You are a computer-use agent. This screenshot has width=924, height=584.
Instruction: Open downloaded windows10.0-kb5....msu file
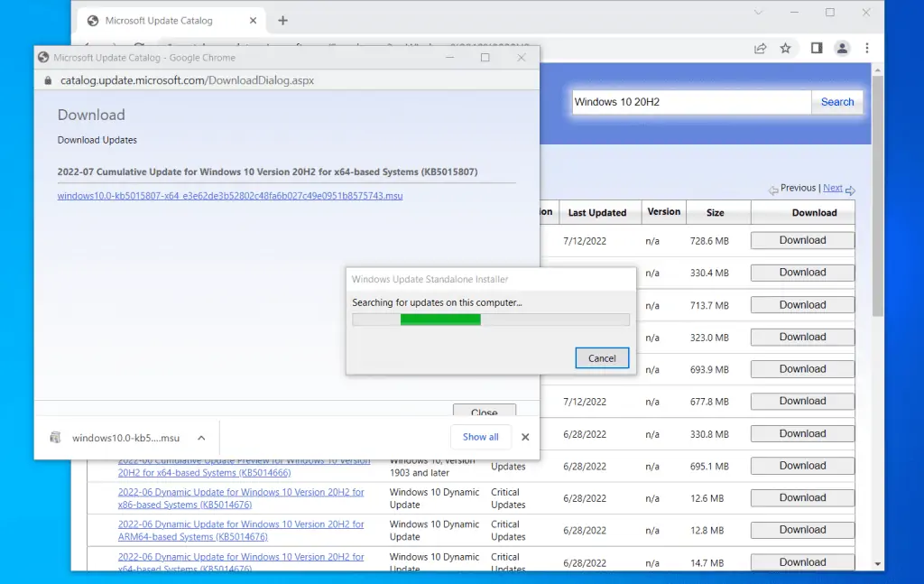125,438
